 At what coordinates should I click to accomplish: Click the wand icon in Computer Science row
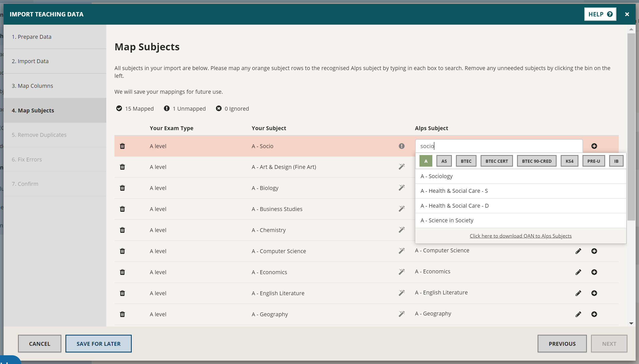402,251
